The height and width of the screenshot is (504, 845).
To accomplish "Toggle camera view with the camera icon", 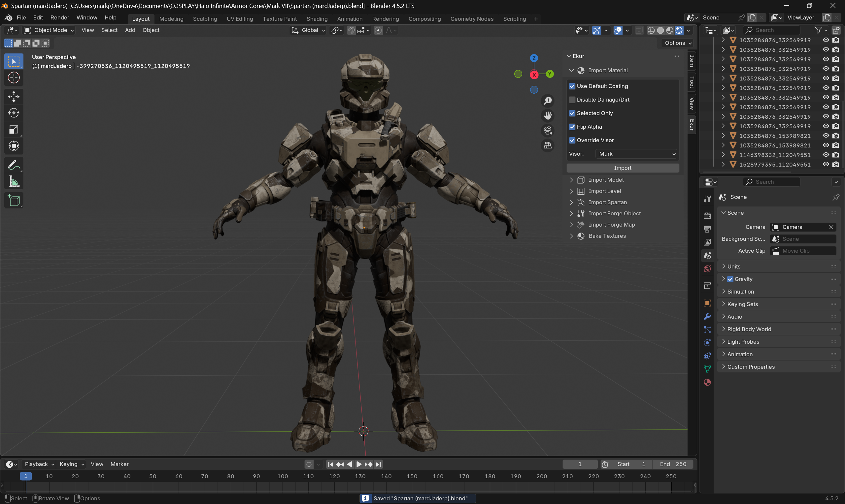I will click(x=548, y=130).
